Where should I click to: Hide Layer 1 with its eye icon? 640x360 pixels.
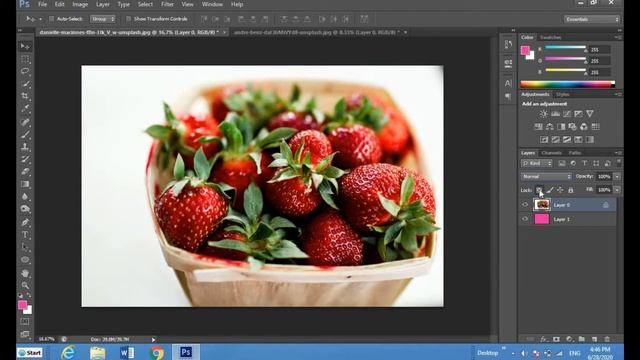click(525, 219)
